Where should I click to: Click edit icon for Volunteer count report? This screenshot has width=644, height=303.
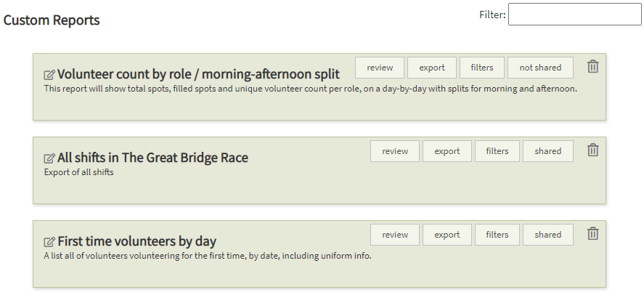(x=49, y=74)
